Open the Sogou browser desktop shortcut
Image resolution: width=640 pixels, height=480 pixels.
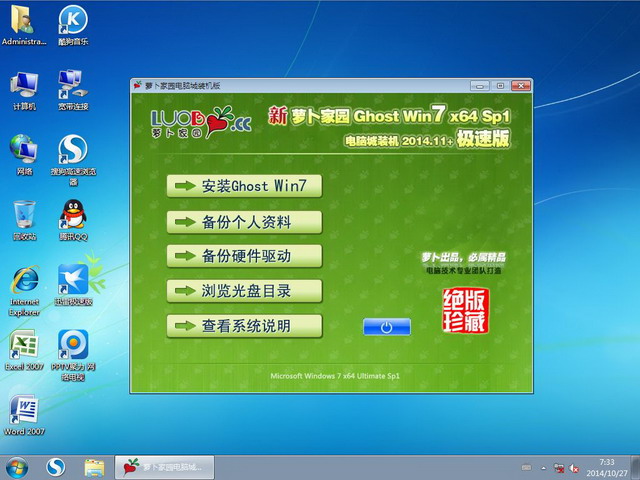pos(73,159)
